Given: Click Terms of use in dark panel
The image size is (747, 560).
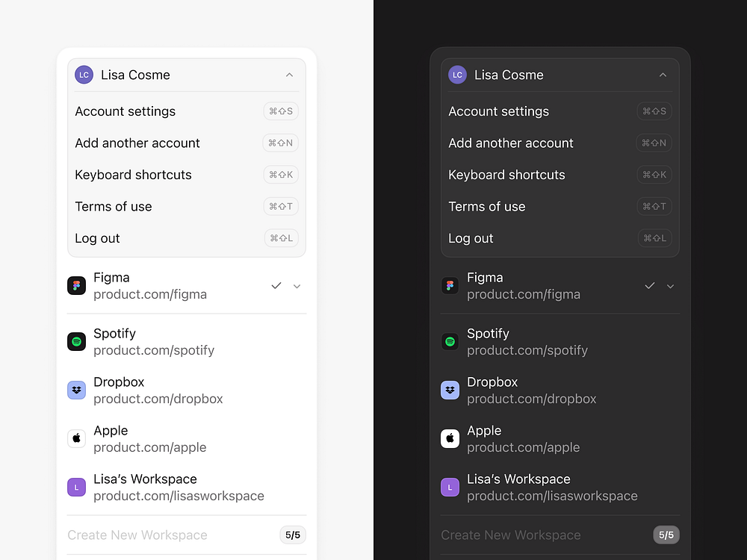Looking at the screenshot, I should click(x=487, y=207).
